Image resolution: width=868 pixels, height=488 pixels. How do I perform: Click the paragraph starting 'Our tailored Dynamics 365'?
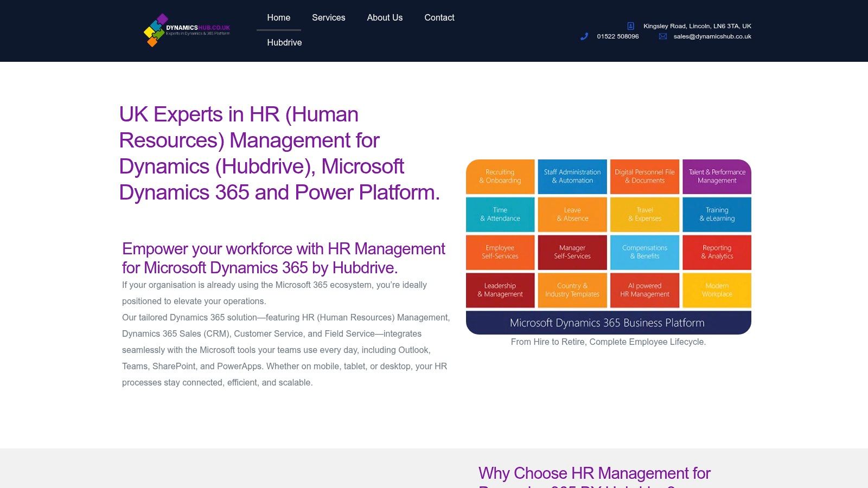(x=286, y=350)
